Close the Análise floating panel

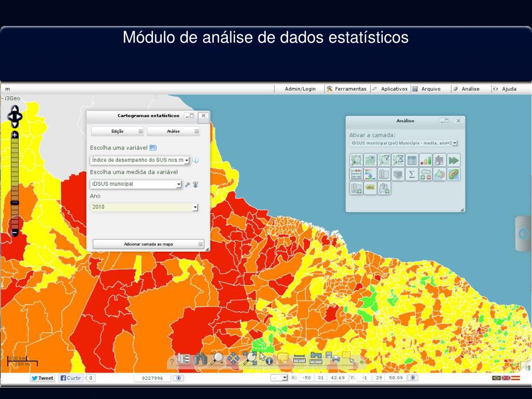coord(458,121)
